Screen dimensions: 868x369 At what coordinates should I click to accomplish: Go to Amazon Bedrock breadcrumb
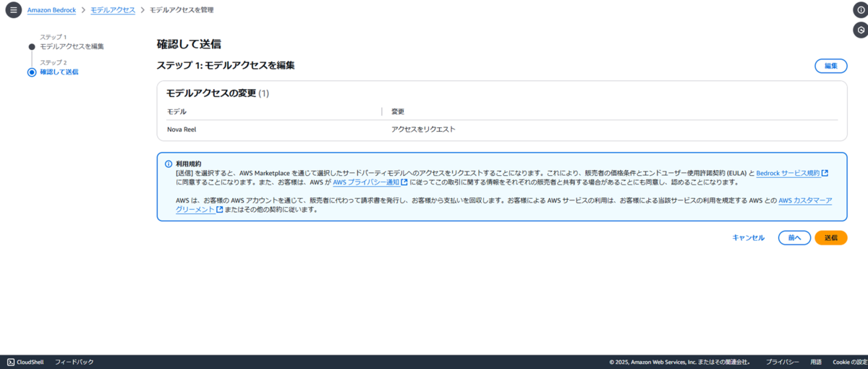point(51,10)
